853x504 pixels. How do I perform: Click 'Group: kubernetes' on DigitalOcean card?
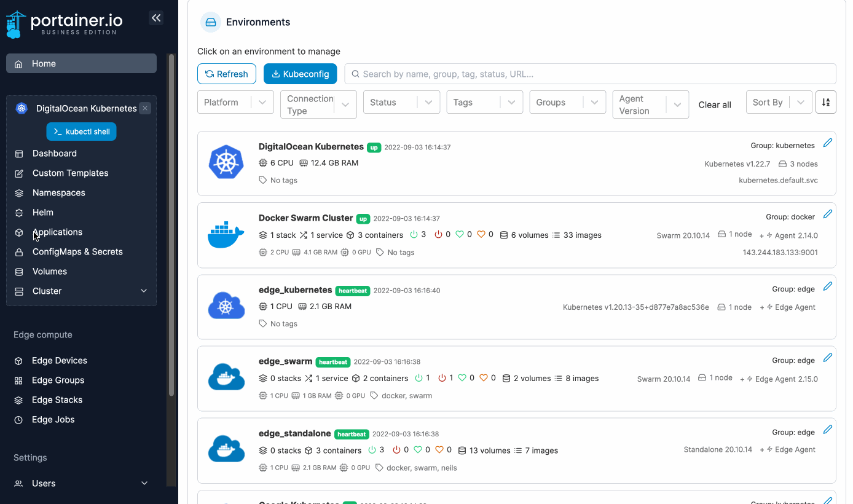tap(782, 146)
